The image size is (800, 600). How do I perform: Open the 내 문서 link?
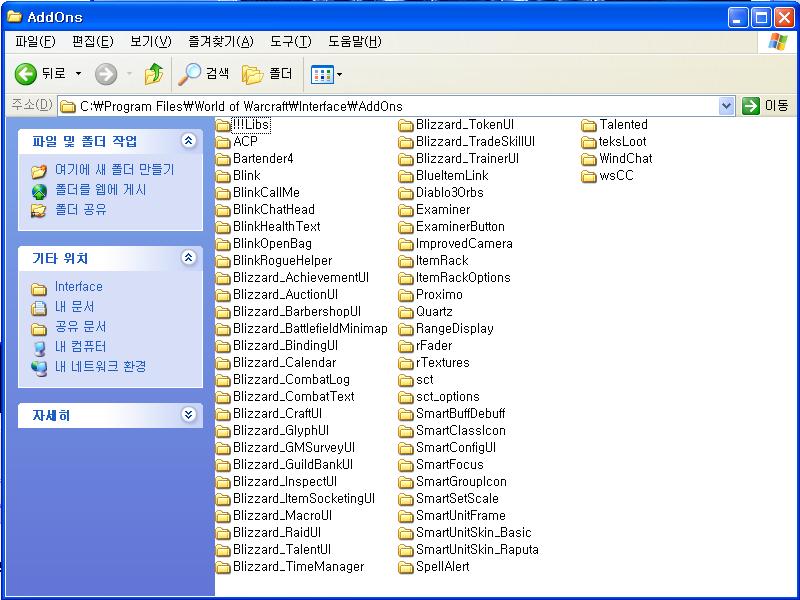point(74,307)
